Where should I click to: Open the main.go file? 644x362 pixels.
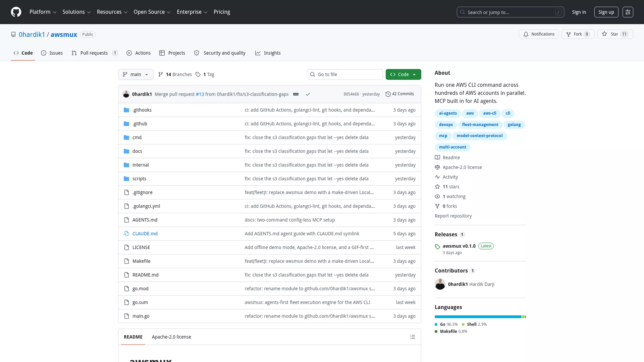coord(141,316)
